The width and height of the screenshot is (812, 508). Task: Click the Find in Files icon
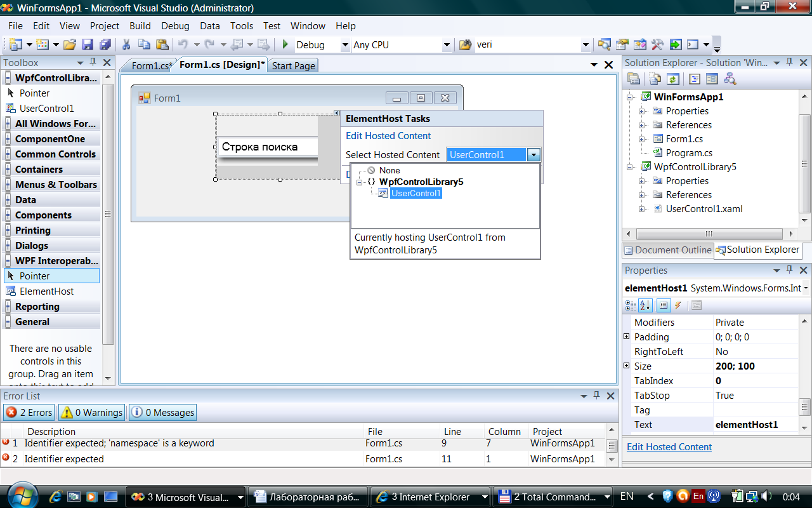466,44
